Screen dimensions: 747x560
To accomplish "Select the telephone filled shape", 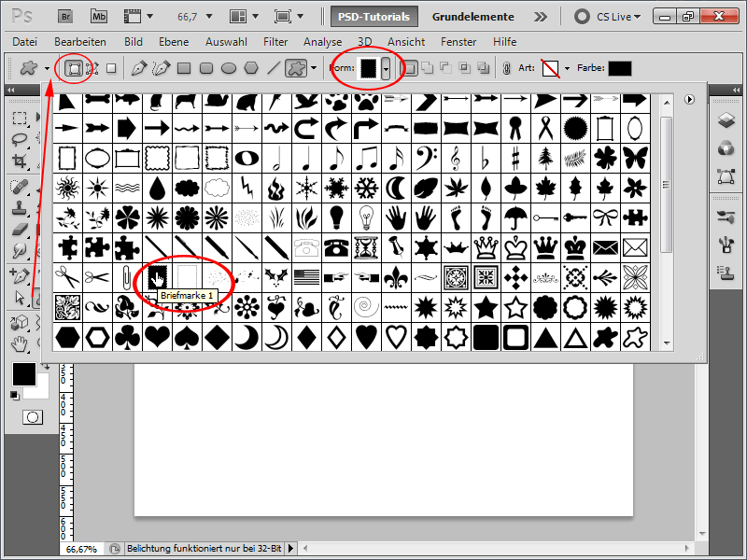I will [336, 248].
